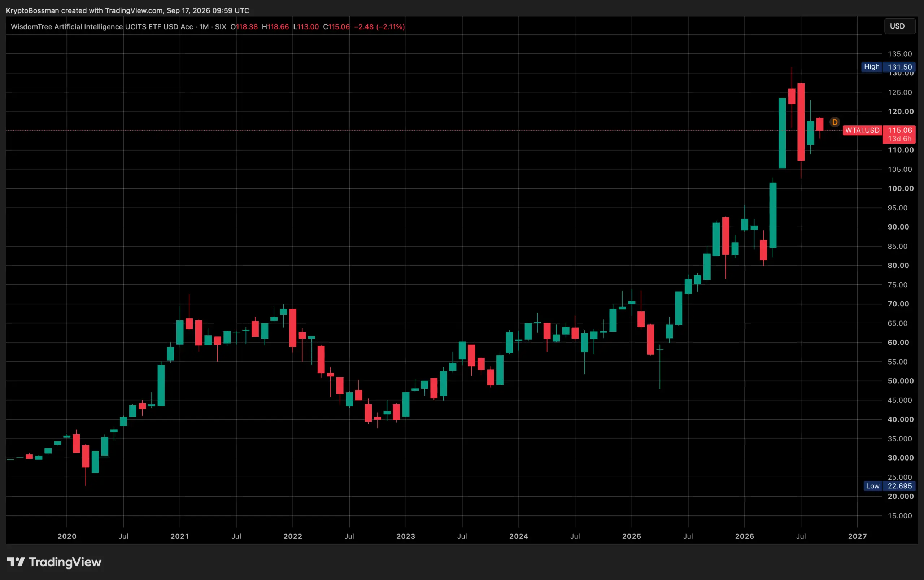This screenshot has height=580, width=924.
Task: Click the 2022 label on time axis
Action: 293,536
